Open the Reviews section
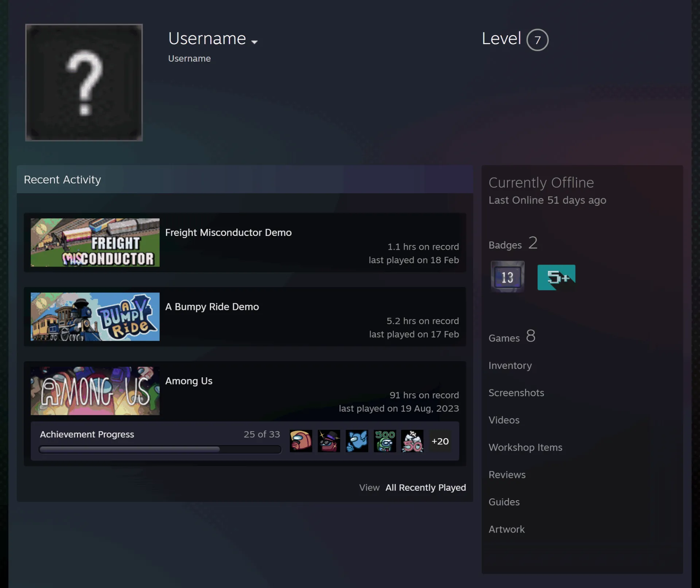 click(507, 475)
